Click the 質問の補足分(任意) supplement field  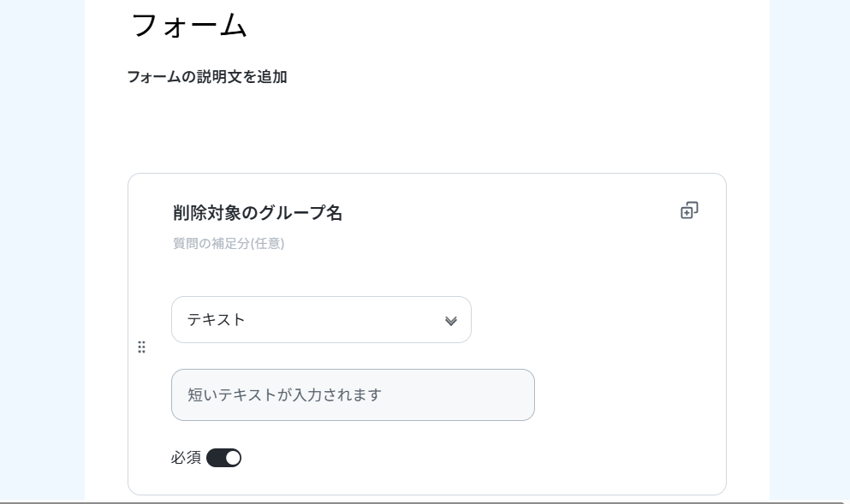[229, 244]
